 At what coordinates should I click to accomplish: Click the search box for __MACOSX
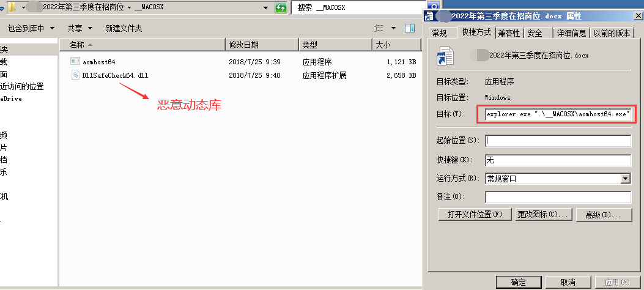click(357, 8)
